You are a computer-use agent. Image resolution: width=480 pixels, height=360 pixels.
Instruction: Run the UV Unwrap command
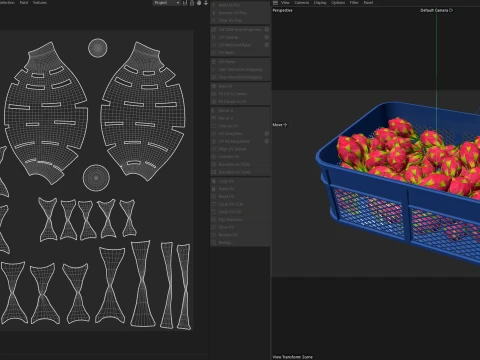(x=237, y=37)
